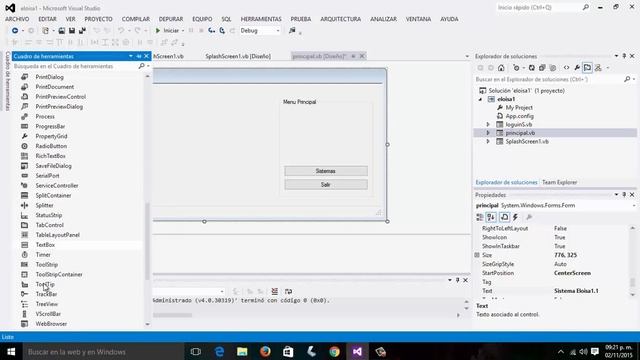Toggle Properties page view in Propiedades panel

[x=504, y=217]
